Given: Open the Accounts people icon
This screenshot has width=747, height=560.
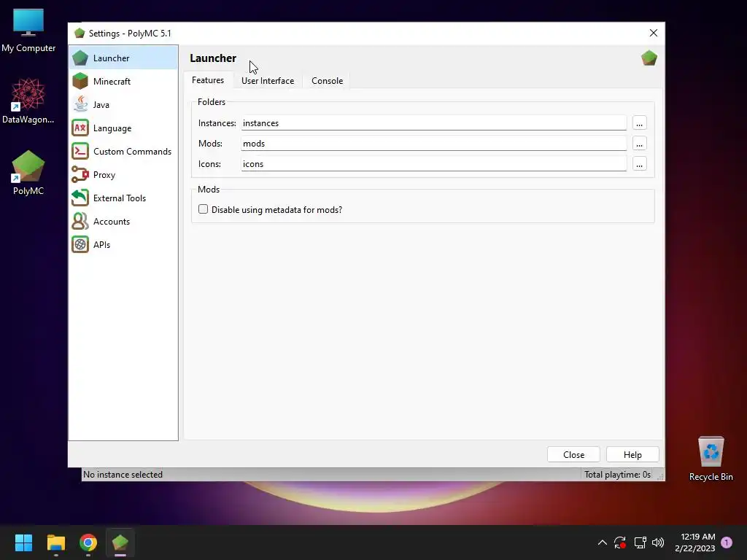Looking at the screenshot, I should pos(80,221).
